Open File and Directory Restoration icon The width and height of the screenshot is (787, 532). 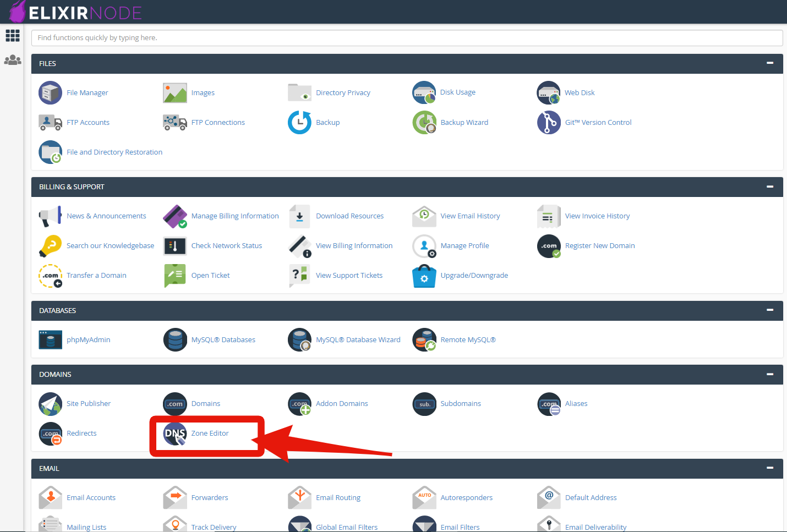tap(50, 152)
